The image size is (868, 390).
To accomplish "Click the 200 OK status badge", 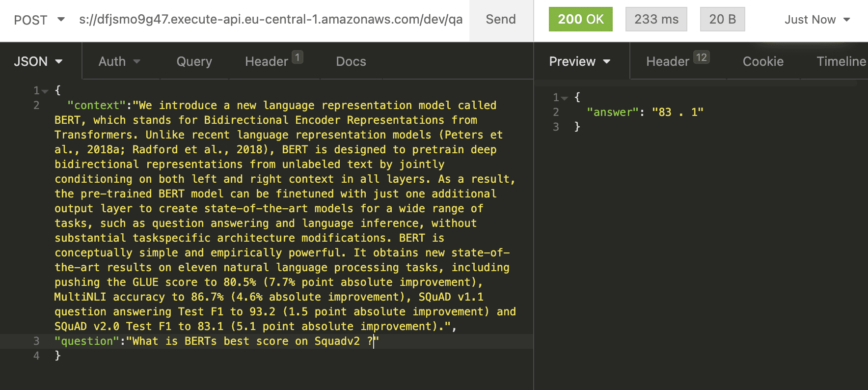I will (x=580, y=19).
